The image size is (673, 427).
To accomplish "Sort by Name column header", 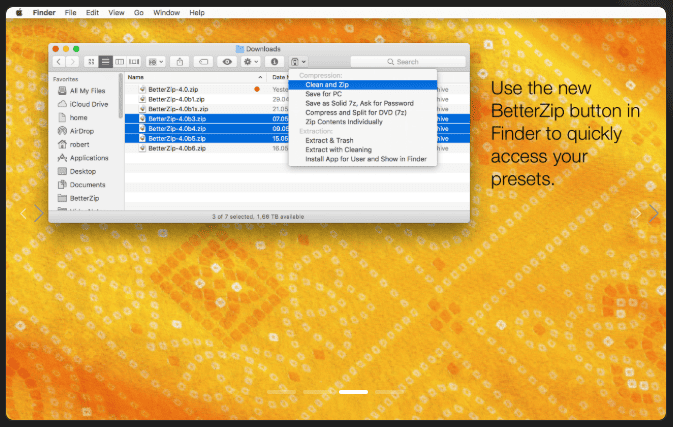I will coord(195,77).
